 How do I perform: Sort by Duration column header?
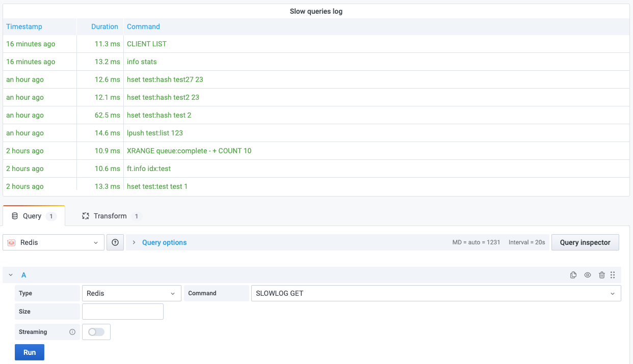point(104,26)
